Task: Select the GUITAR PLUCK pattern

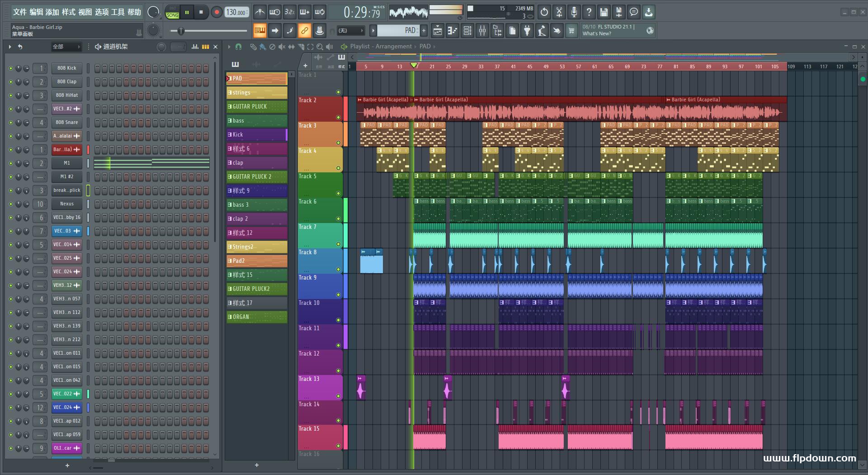Action: click(x=257, y=107)
